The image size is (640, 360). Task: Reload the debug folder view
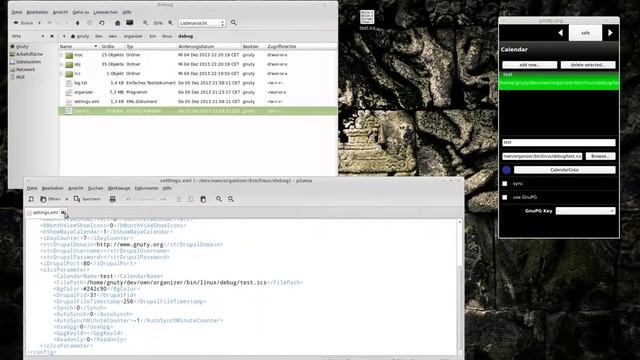click(x=102, y=23)
